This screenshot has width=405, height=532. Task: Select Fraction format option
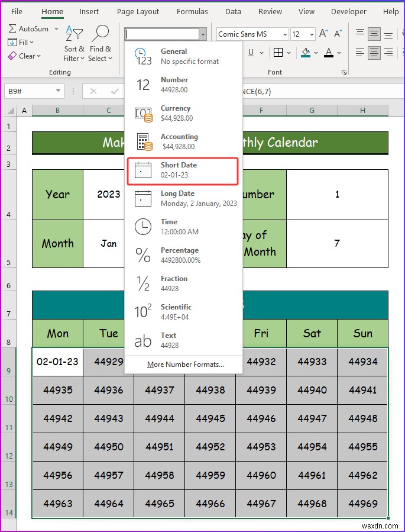pyautogui.click(x=184, y=283)
